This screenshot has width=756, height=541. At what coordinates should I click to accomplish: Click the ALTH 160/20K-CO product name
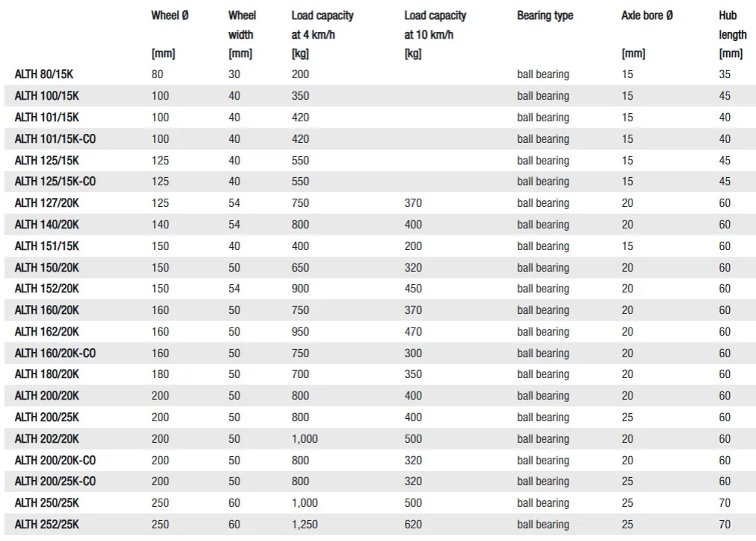55,353
